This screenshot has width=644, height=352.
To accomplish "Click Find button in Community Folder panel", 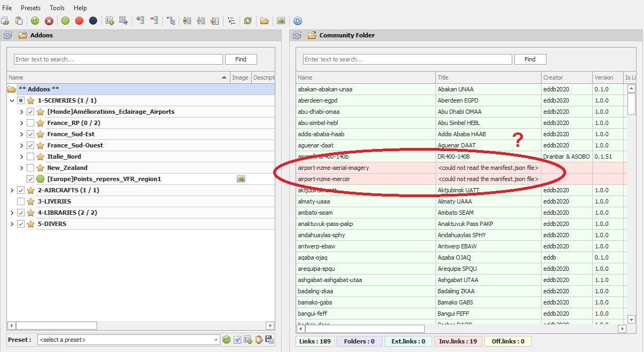I will tap(530, 59).
